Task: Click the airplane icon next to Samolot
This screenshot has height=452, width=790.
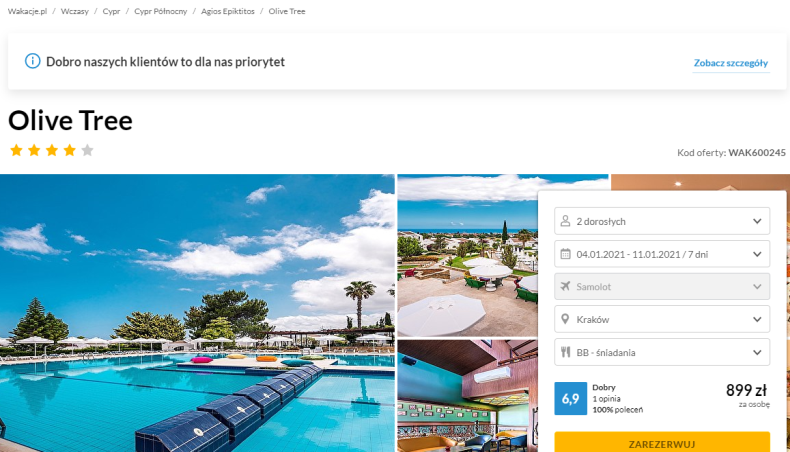Action: pos(565,286)
